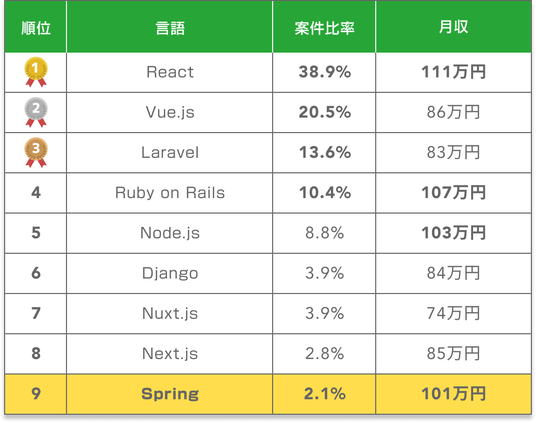The height and width of the screenshot is (423, 536).
Task: Click rank number 9 in yellow row
Action: point(36,394)
